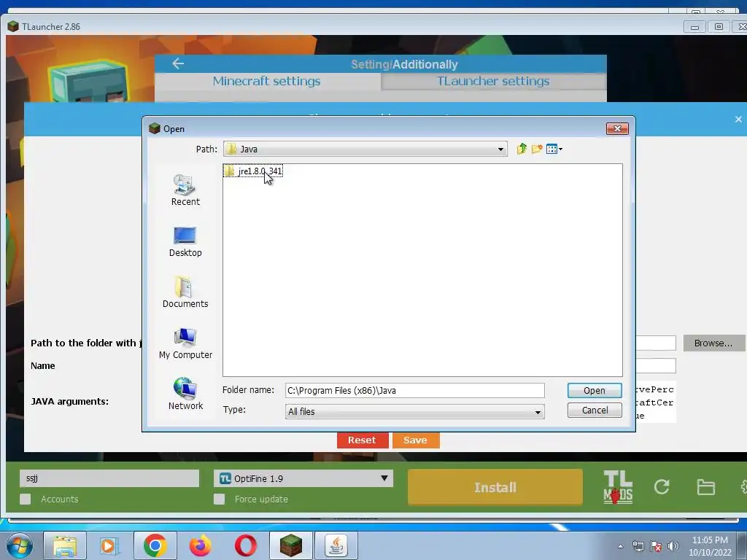Viewport: 747px width, 560px height.
Task: Click the Minecraft block taskbar icon
Action: pos(290,545)
